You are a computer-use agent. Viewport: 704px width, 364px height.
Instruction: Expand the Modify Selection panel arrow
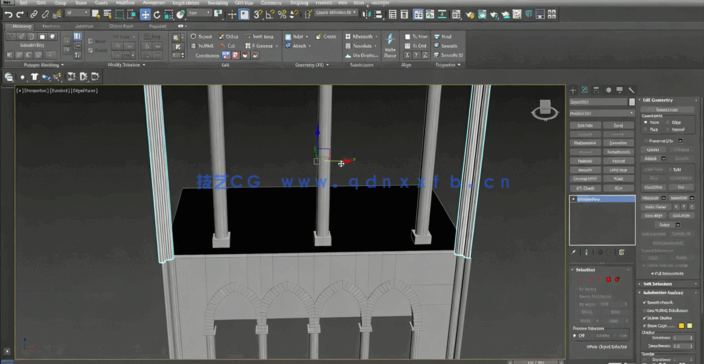(144, 65)
